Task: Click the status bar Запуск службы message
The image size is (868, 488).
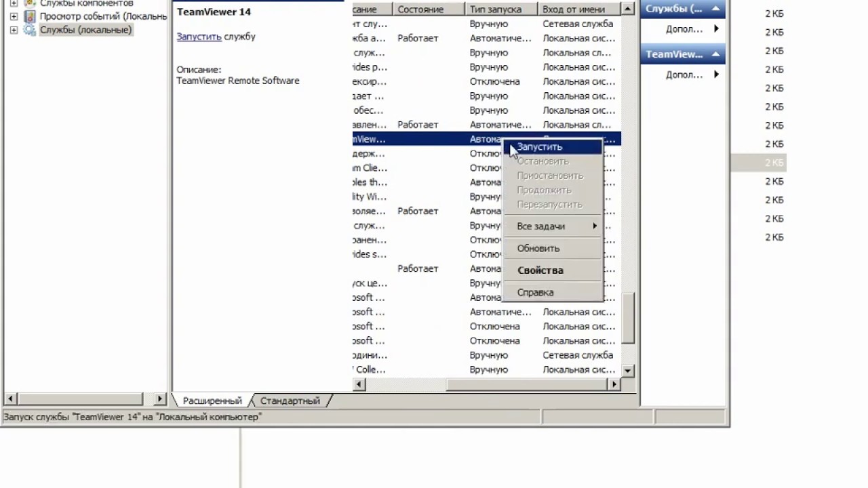Action: click(x=132, y=417)
